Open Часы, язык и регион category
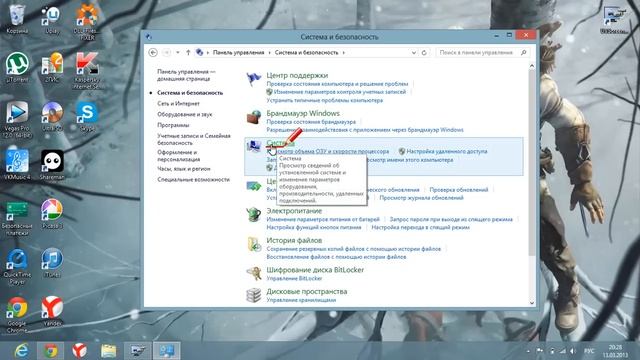640x360 pixels. point(184,169)
